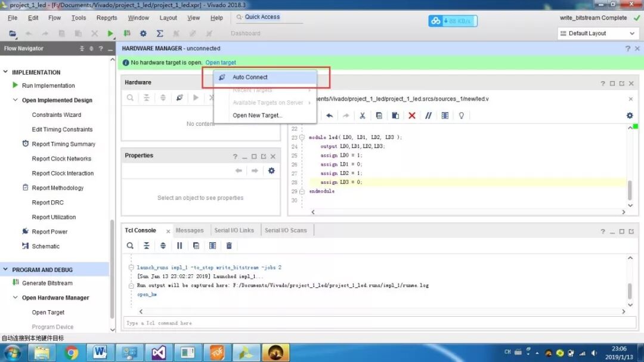This screenshot has width=644, height=362.
Task: Open the Default Layout dropdown
Action: (x=598, y=33)
